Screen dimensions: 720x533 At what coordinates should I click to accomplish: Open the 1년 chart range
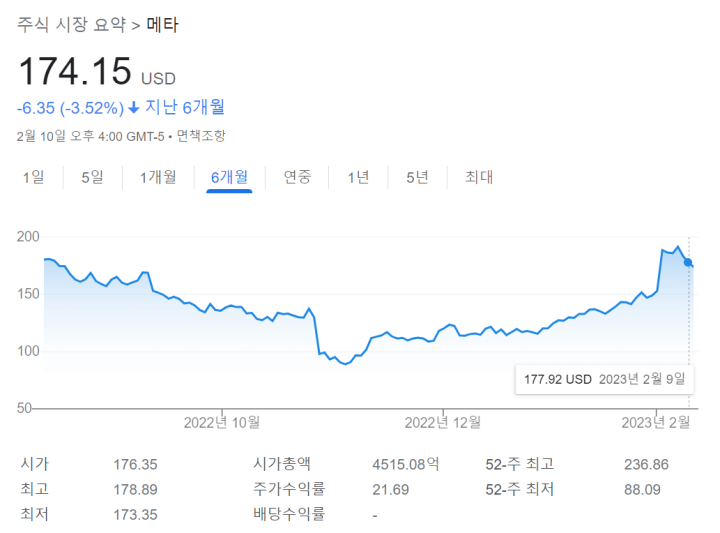[x=358, y=177]
